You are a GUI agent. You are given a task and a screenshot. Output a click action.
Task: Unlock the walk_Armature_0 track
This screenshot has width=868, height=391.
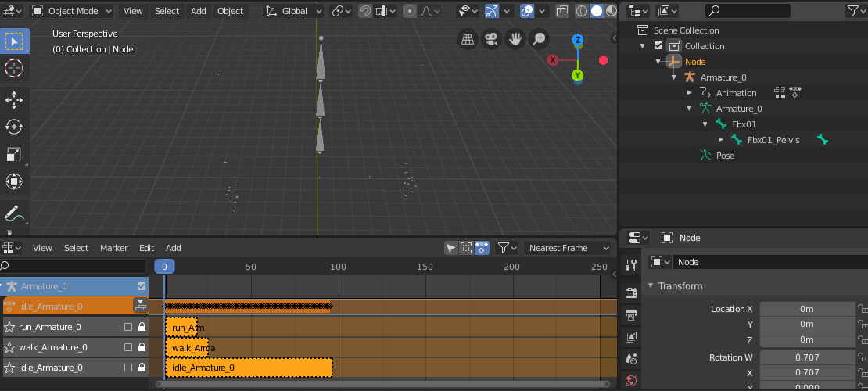142,347
